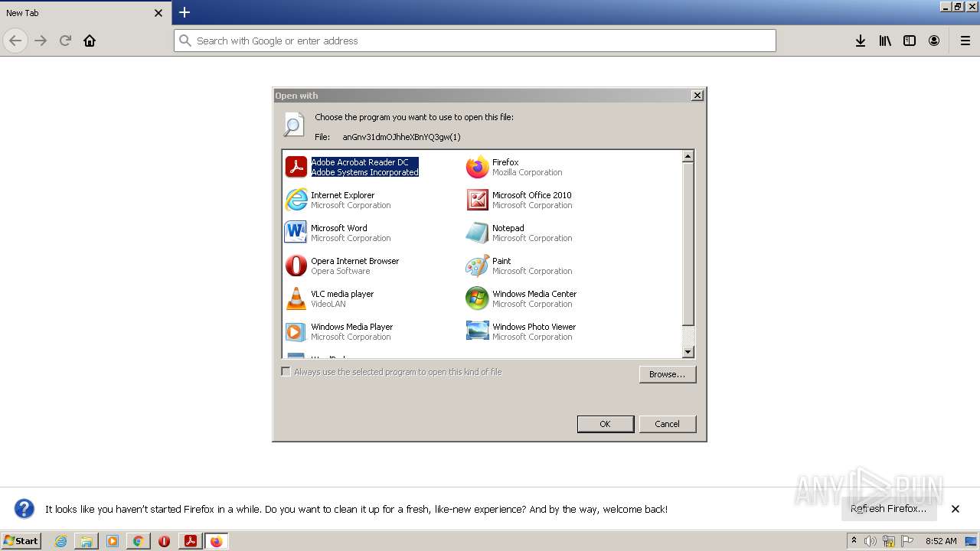
Task: Open the Firefox hamburger menu
Action: [965, 41]
